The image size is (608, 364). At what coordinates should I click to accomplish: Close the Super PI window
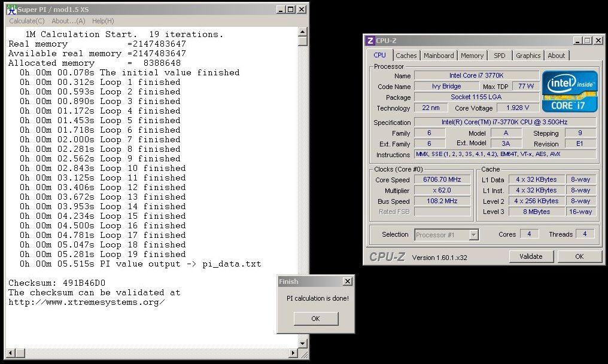pyautogui.click(x=301, y=10)
